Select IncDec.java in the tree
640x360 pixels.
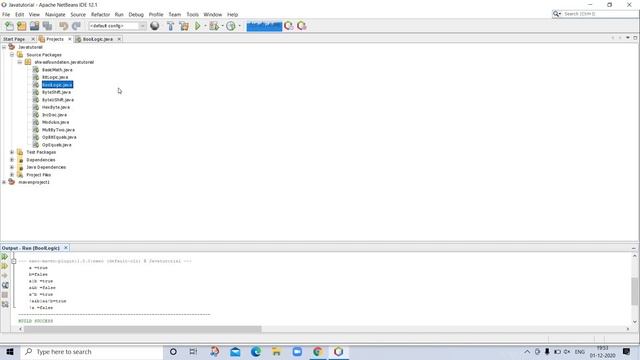54,115
